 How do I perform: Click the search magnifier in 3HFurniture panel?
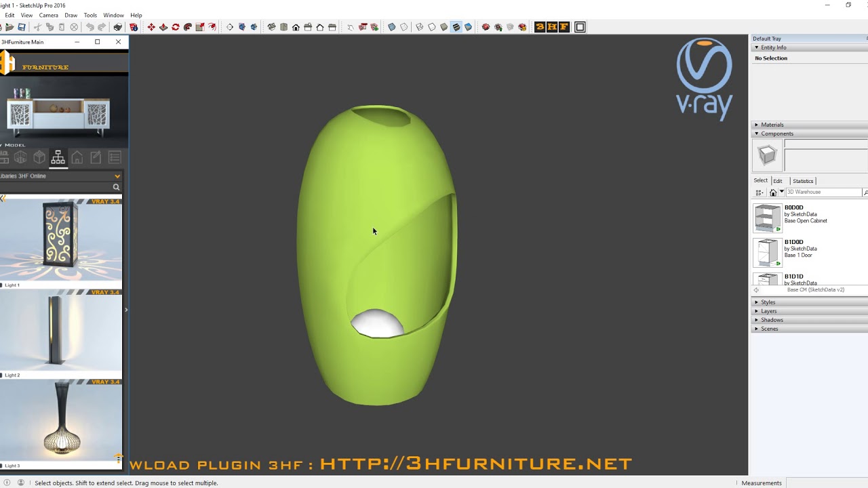pyautogui.click(x=116, y=187)
